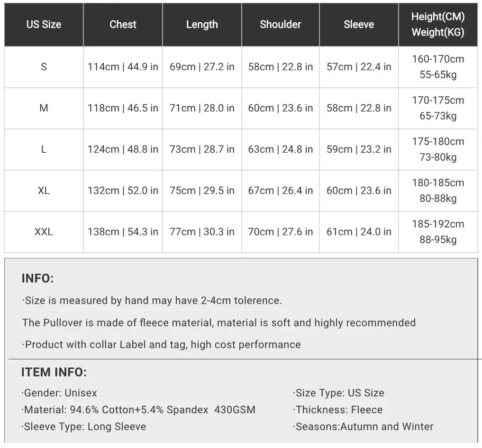Viewport: 482px width, 448px height.
Task: Select the Shoulder column header
Action: (281, 25)
